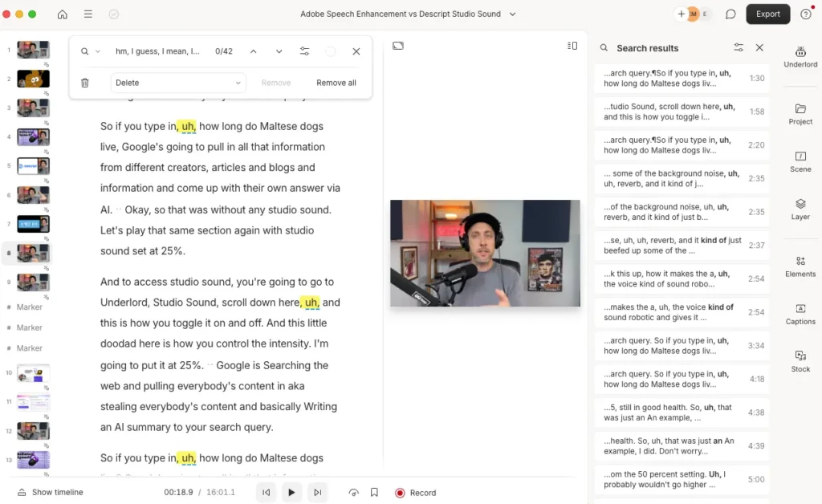The image size is (822, 504).
Task: Open the Underlord panel
Action: click(x=800, y=57)
